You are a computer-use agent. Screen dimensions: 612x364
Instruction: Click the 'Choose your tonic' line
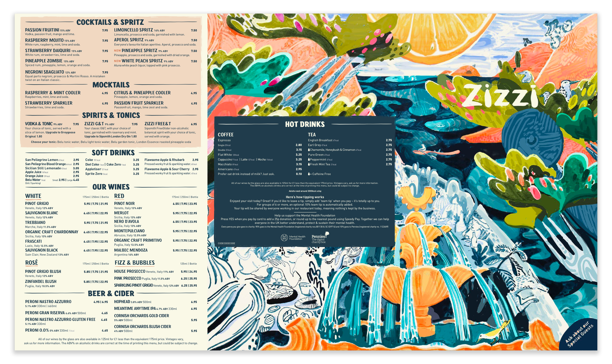[x=111, y=142]
